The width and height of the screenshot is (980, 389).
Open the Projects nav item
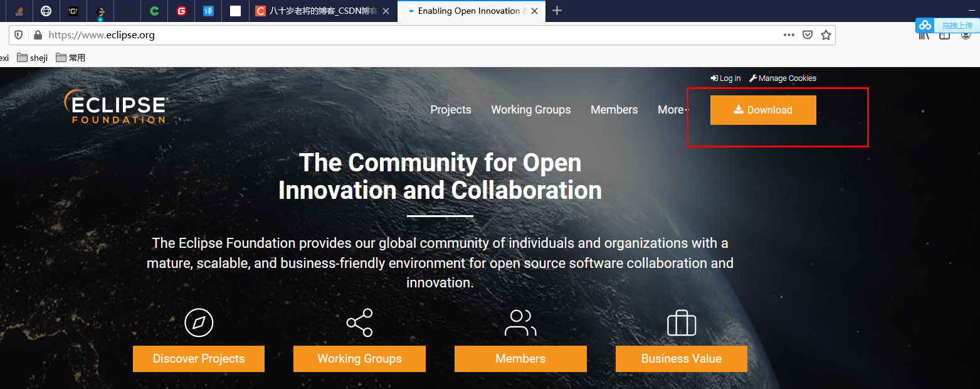tap(451, 110)
